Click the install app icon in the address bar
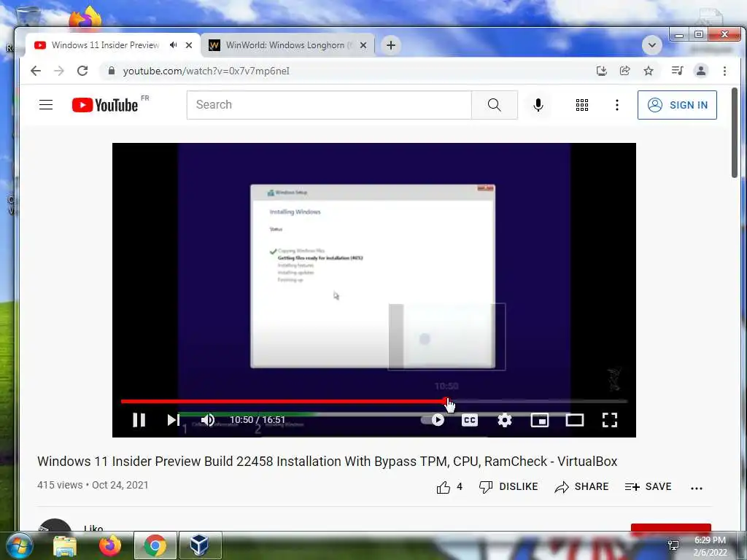Screen dimensions: 747x560 click(x=602, y=71)
